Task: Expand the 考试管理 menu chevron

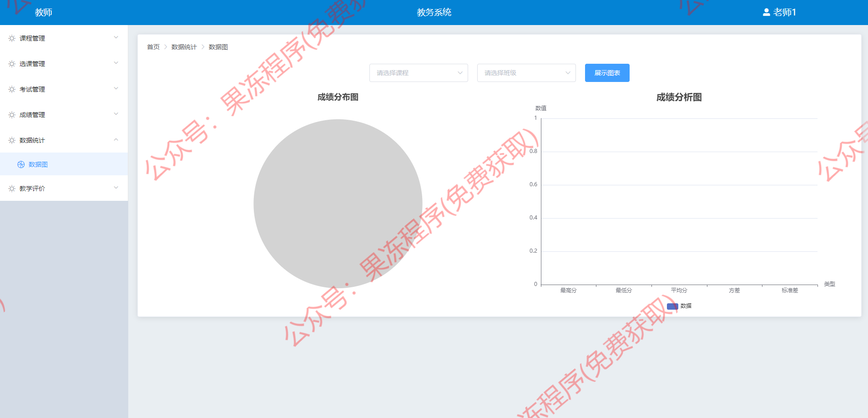Action: (x=116, y=89)
